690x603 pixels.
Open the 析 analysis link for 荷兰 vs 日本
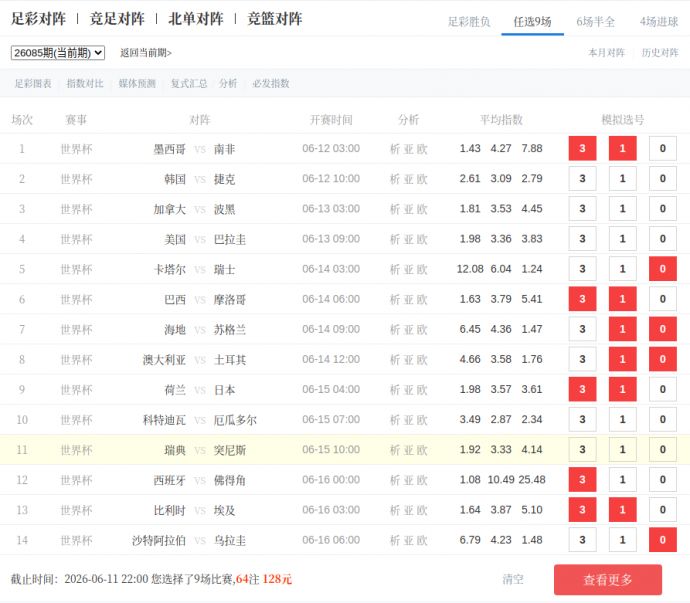tap(395, 390)
